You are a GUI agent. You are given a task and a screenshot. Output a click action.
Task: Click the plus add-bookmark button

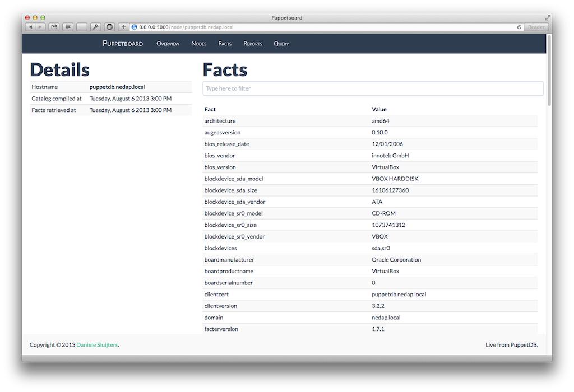click(123, 27)
